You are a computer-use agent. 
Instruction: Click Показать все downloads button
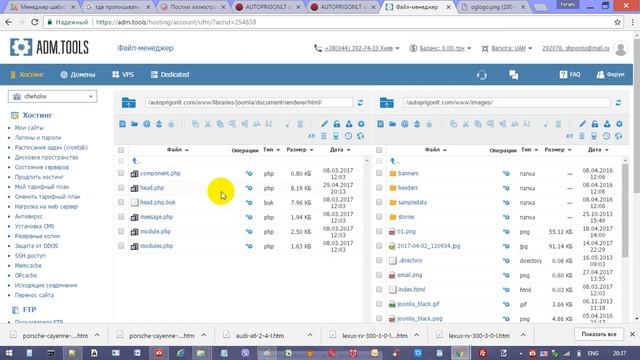[599, 334]
